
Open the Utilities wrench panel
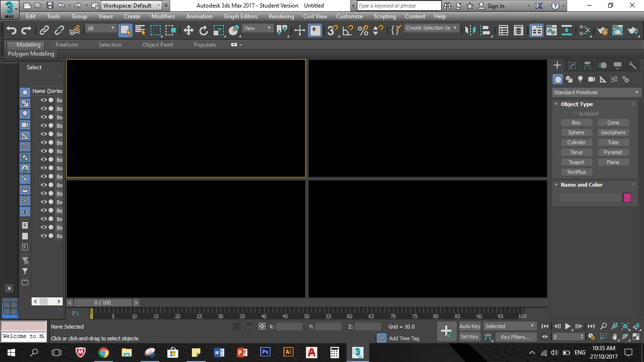click(633, 66)
